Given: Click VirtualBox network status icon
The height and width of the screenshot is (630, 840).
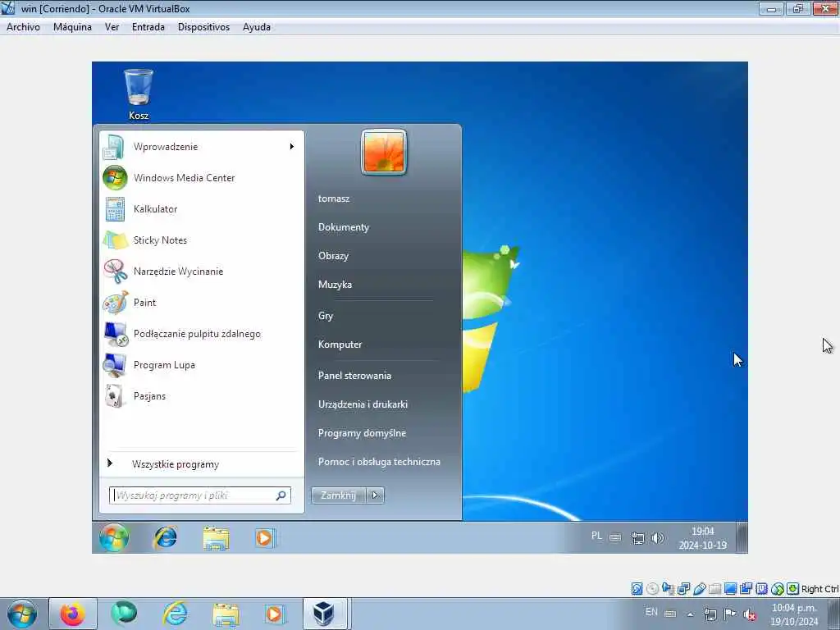Looking at the screenshot, I should (683, 589).
